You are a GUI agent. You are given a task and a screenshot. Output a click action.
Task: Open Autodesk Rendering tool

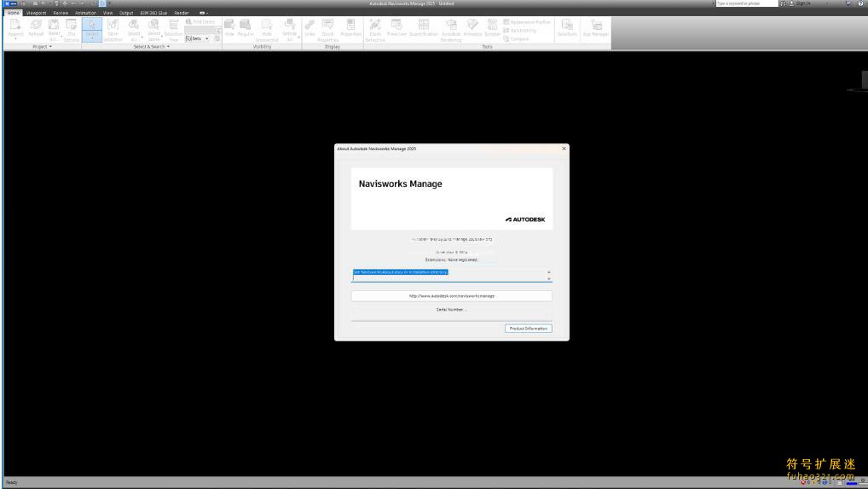(x=450, y=30)
